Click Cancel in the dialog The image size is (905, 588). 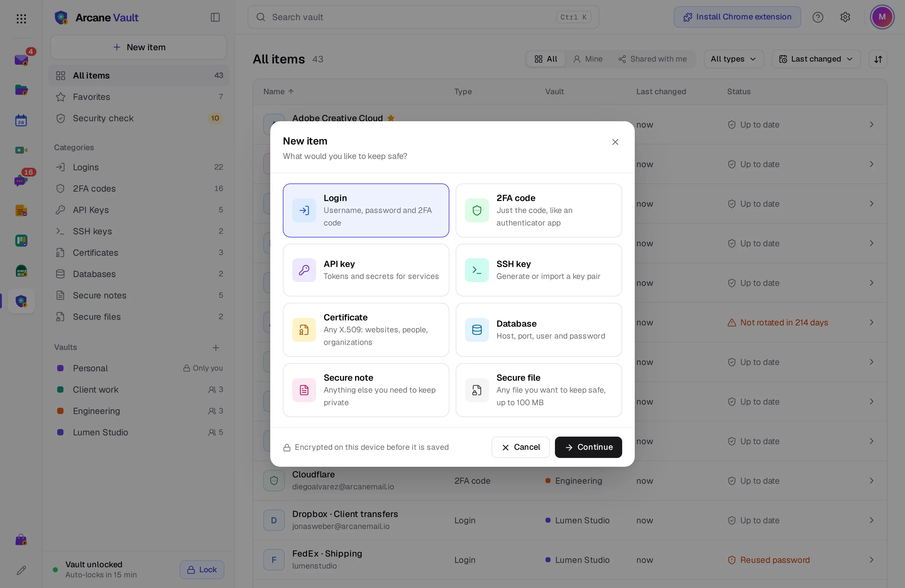coord(520,447)
